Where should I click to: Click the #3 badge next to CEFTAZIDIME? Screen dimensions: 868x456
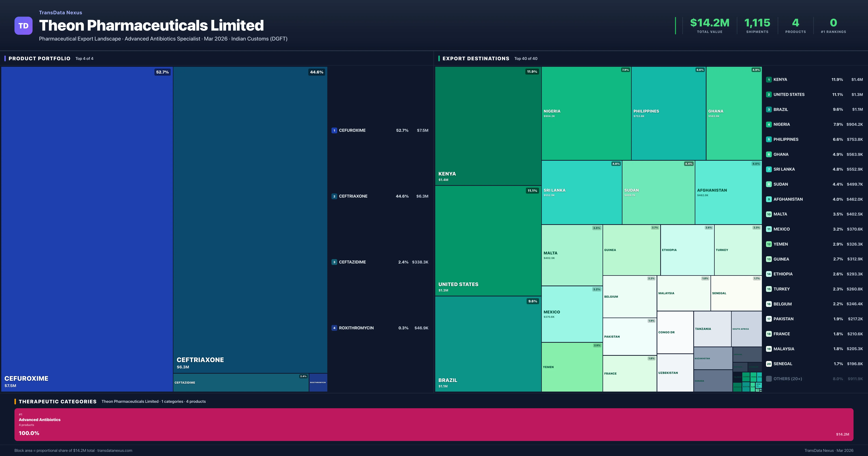(334, 262)
